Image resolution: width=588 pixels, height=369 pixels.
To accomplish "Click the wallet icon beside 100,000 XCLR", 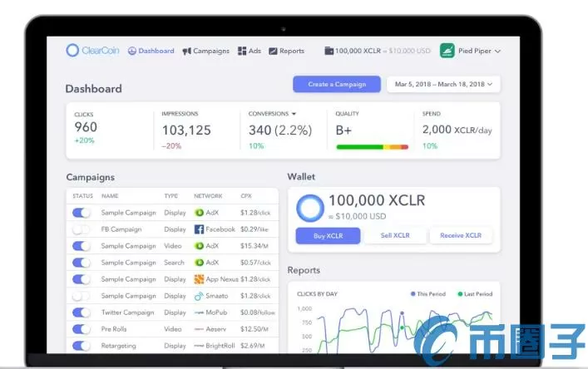I will (329, 51).
